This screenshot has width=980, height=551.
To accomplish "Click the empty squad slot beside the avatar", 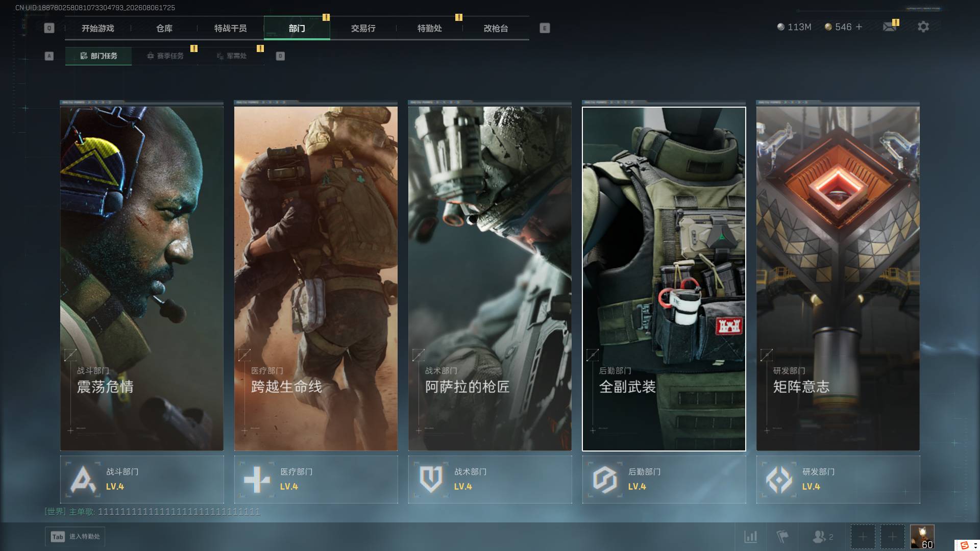I will [x=892, y=537].
